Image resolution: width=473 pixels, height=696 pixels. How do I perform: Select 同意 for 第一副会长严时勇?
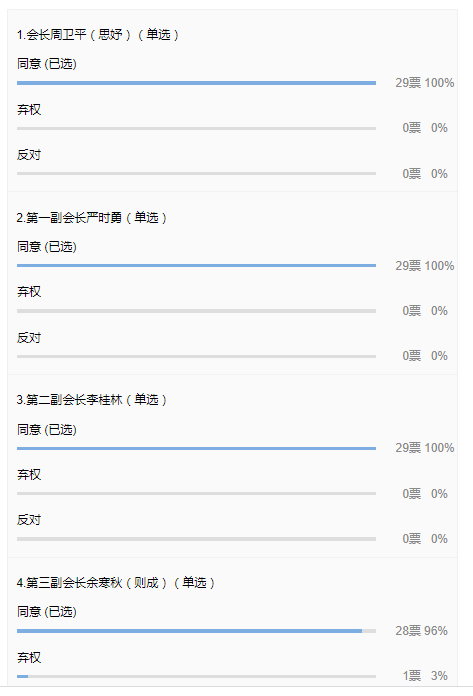[47, 247]
